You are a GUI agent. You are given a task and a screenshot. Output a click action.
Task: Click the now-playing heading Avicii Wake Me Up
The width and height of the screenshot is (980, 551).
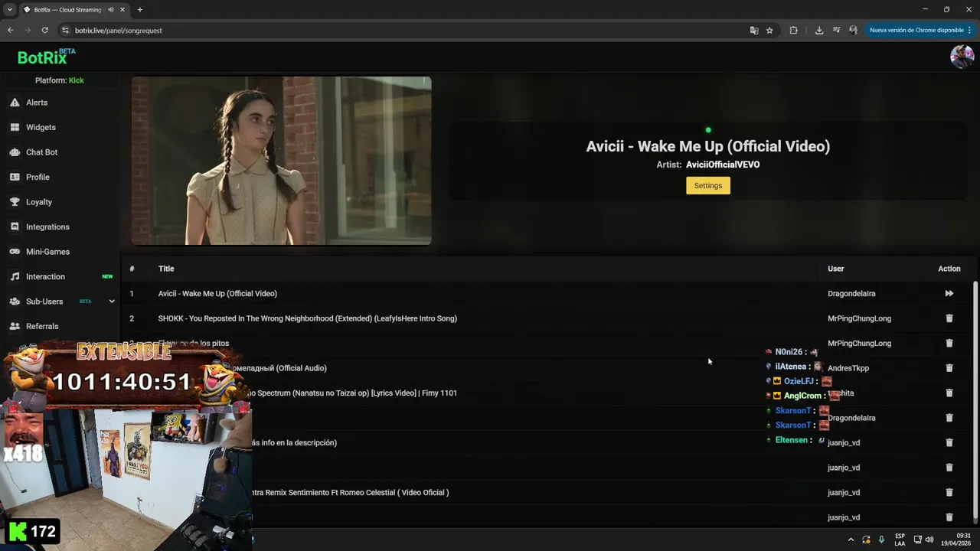708,146
